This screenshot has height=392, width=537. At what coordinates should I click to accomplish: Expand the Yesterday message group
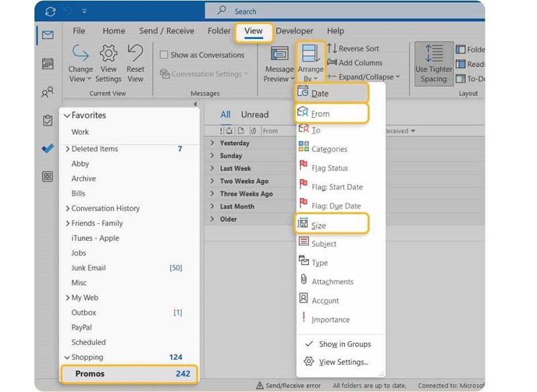[212, 143]
